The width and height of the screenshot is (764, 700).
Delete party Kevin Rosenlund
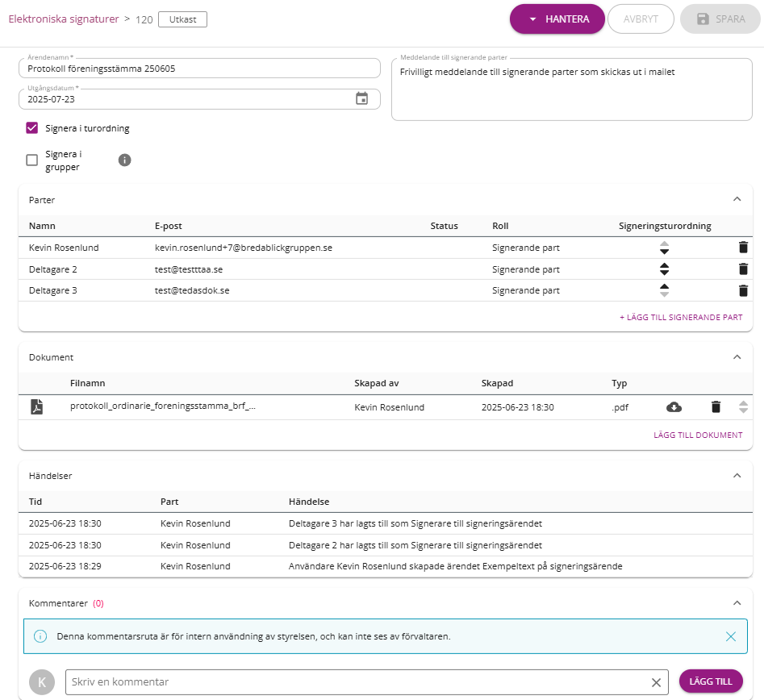(743, 248)
